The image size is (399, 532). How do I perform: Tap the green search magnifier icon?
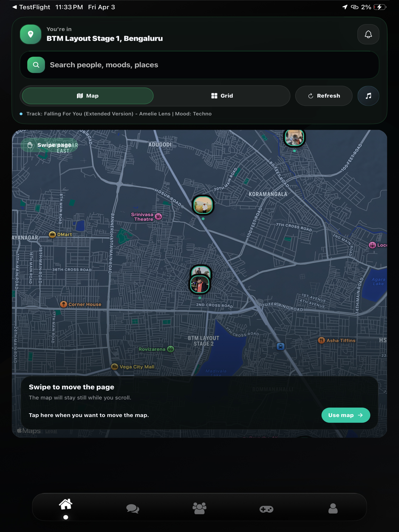(36, 65)
